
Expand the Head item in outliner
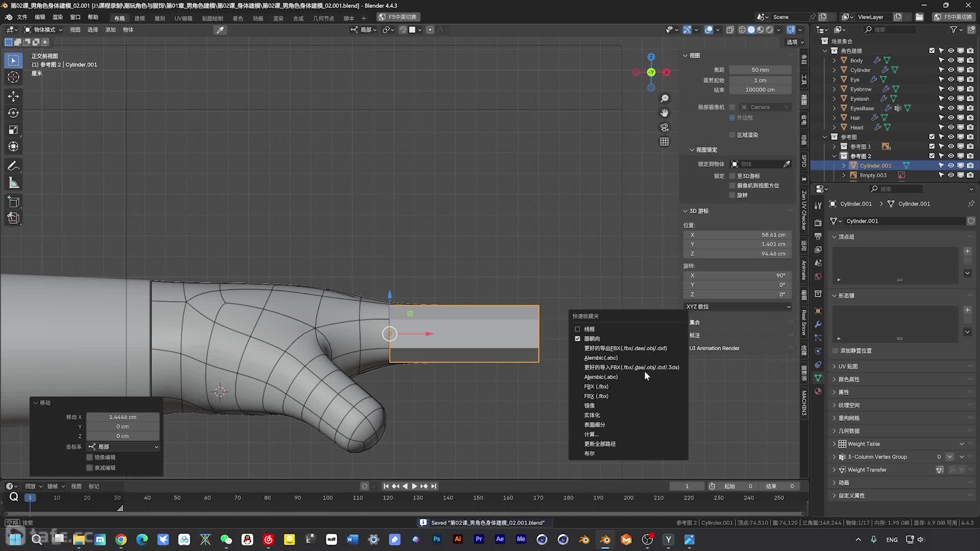pyautogui.click(x=835, y=128)
